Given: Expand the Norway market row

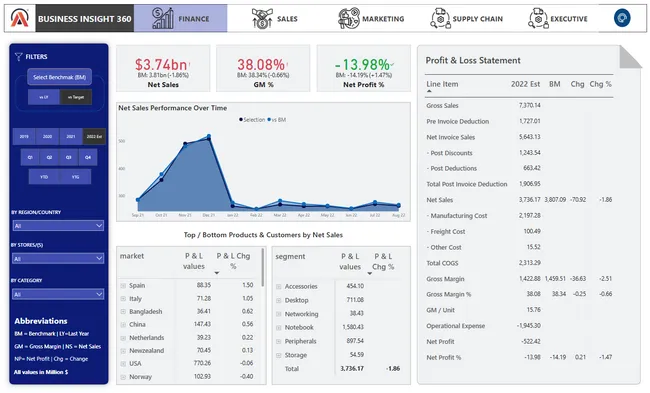Looking at the screenshot, I should pyautogui.click(x=123, y=377).
